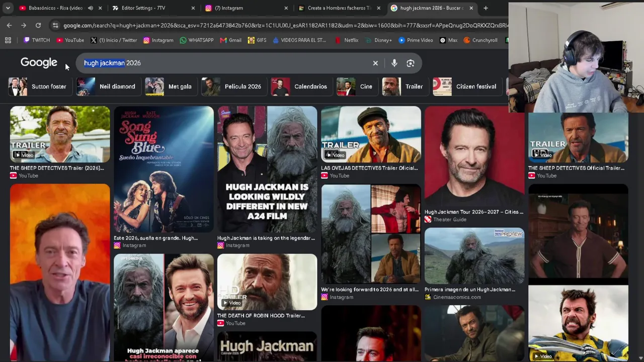Open the Hugh Jackman Tour 2026–2027 image
Viewport: 644px width, 362px height.
click(474, 156)
